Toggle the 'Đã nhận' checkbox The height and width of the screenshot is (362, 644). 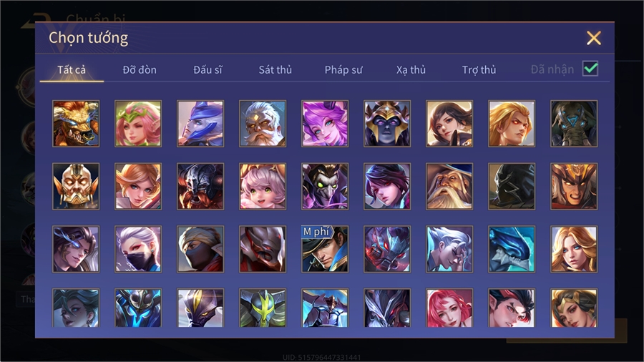pyautogui.click(x=590, y=69)
